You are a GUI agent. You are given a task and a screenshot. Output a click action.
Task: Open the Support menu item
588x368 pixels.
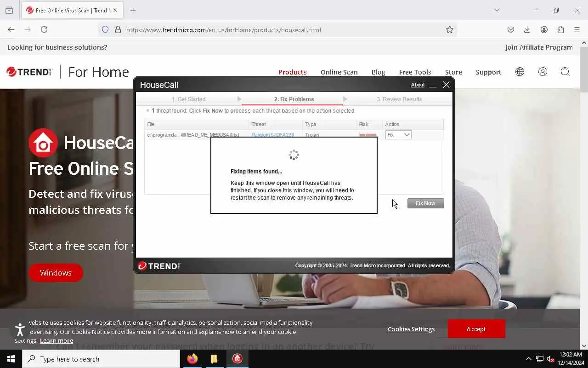coord(488,72)
